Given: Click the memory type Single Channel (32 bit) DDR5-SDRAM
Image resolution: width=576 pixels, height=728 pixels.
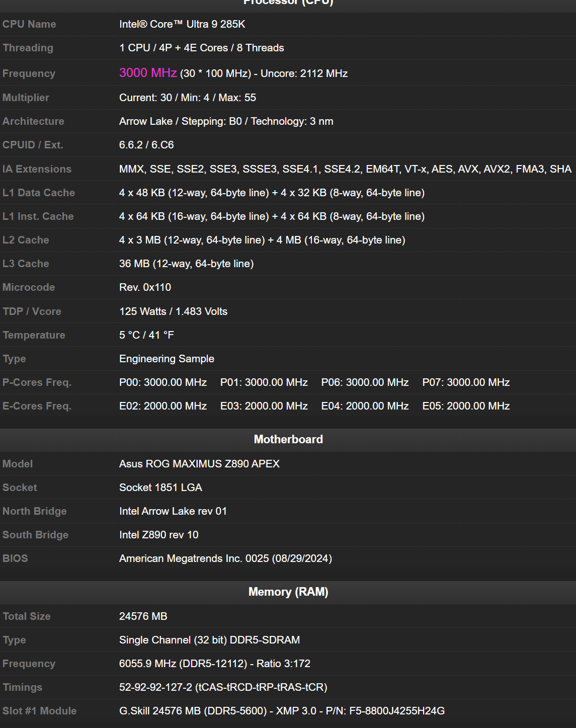Looking at the screenshot, I should pos(209,640).
